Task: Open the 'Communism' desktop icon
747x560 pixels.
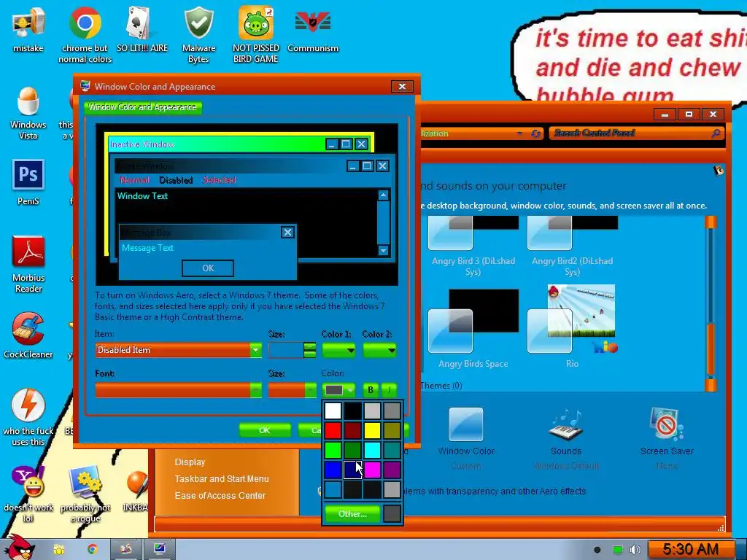Action: [313, 29]
